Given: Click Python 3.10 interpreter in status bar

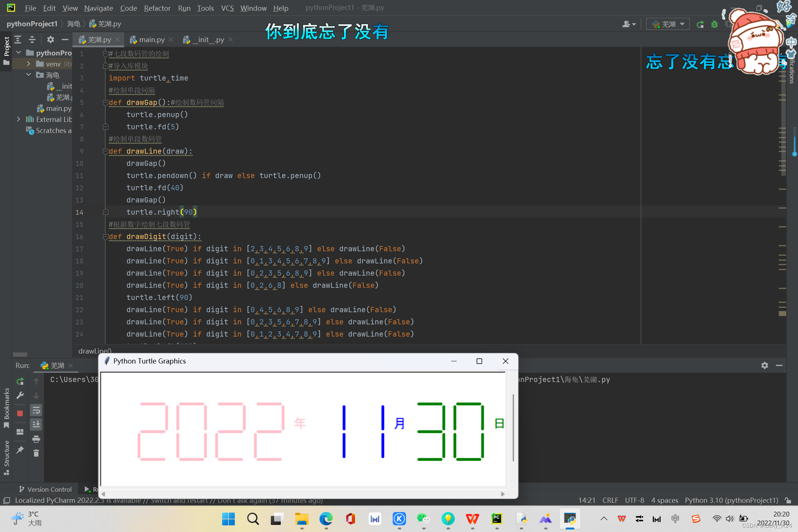Looking at the screenshot, I should pyautogui.click(x=731, y=500).
